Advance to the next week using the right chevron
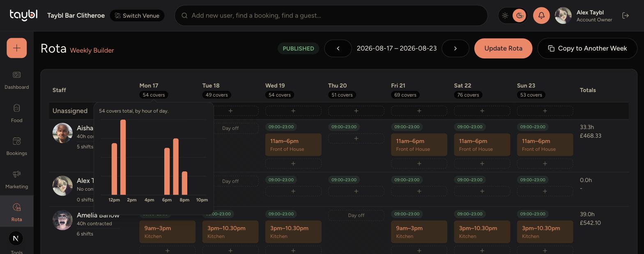 (x=455, y=48)
